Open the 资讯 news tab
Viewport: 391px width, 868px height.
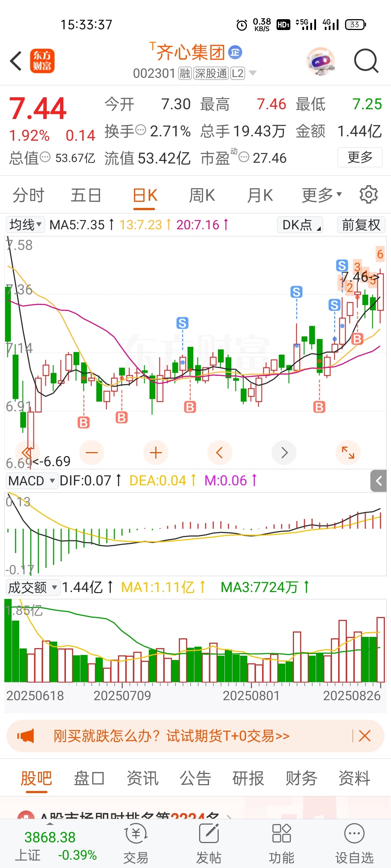[142, 778]
